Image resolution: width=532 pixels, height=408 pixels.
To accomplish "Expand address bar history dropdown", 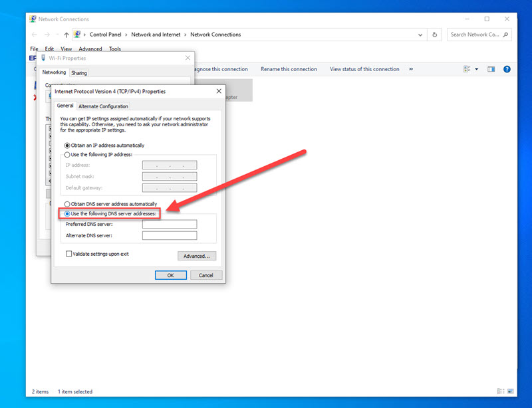I will (420, 35).
